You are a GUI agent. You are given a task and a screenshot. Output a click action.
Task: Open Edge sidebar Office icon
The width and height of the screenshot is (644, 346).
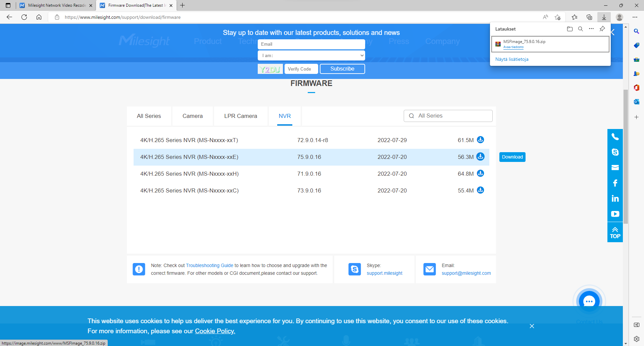[637, 88]
